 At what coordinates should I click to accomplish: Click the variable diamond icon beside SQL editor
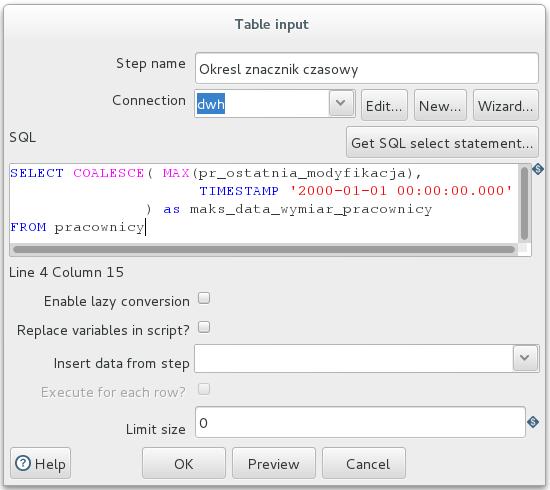538,169
